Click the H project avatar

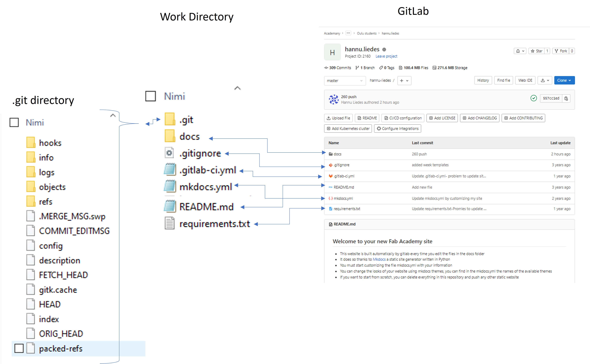point(332,52)
